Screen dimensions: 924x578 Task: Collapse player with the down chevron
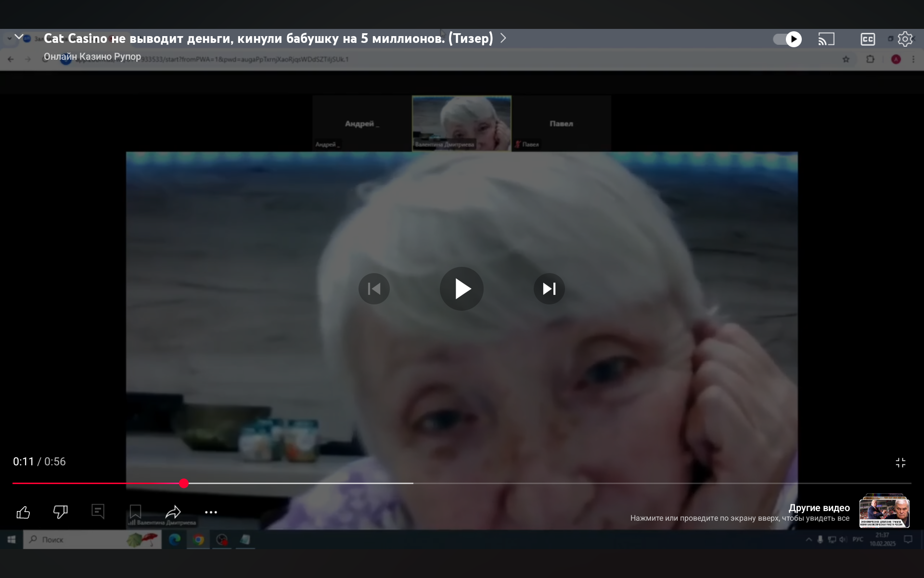(x=19, y=37)
